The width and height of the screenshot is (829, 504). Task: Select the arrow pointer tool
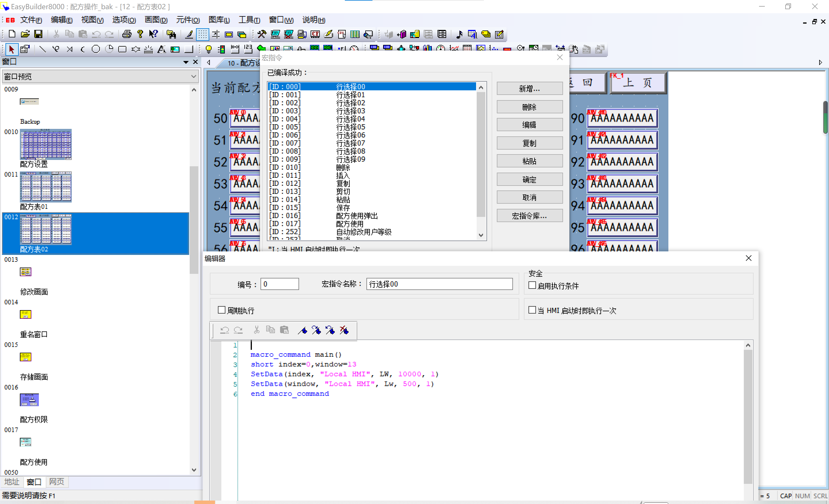[x=12, y=49]
